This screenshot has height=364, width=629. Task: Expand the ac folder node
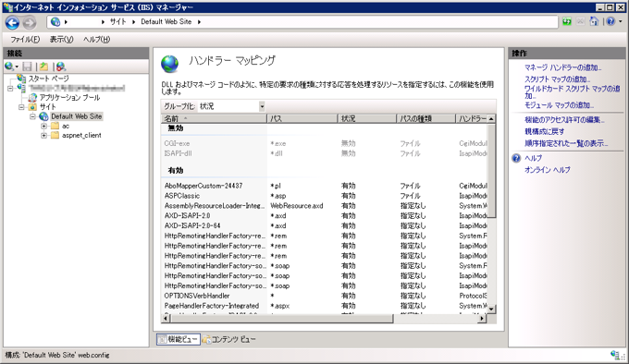pyautogui.click(x=43, y=127)
